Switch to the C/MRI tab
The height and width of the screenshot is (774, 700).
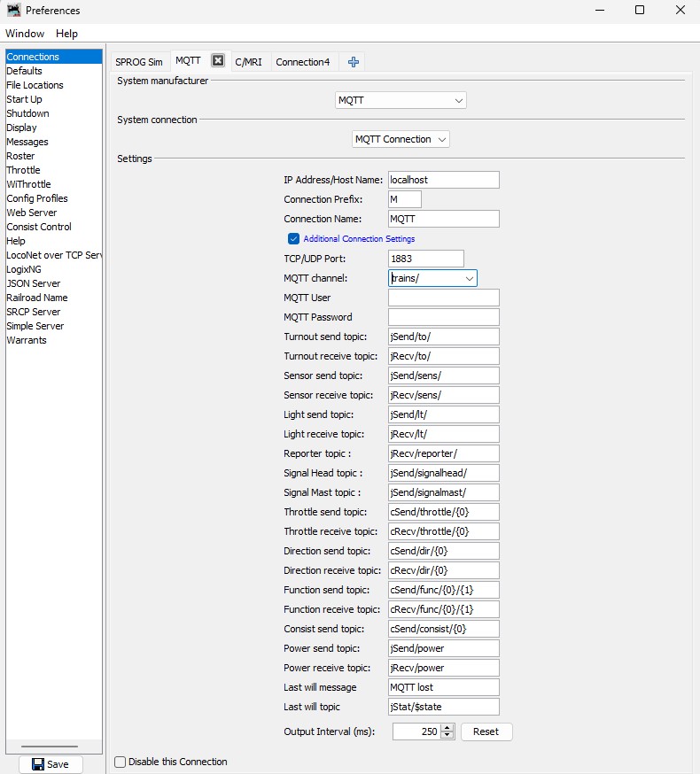(249, 62)
